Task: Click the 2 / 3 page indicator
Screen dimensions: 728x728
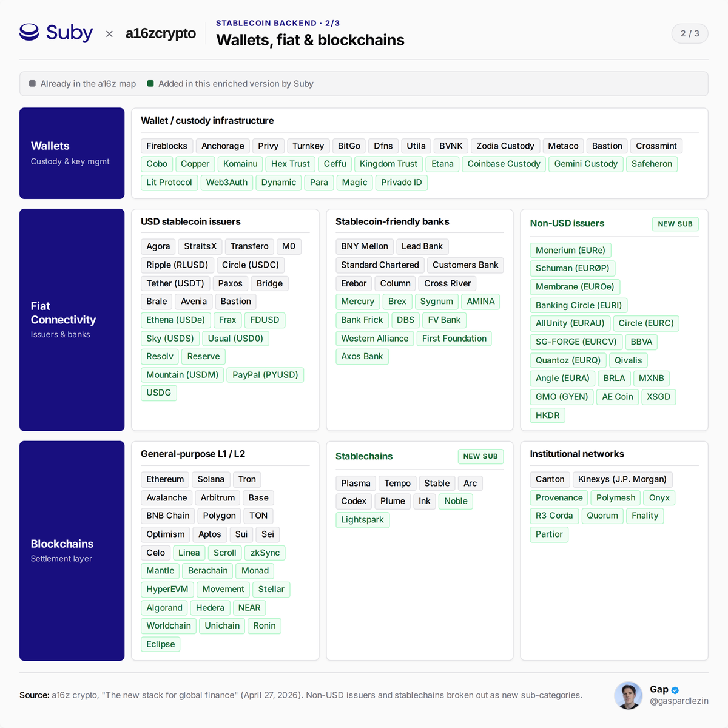Action: coord(690,33)
